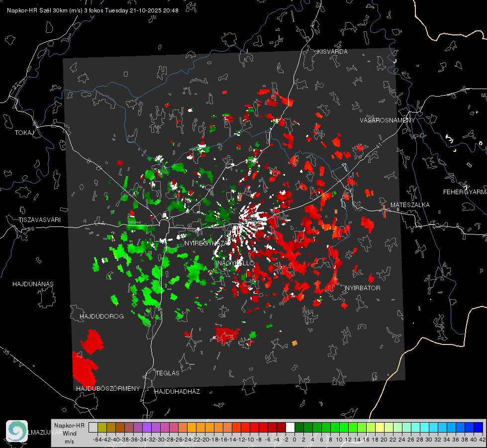
Task: Click the olive swatch between -64 and -42
Action: pos(102,427)
